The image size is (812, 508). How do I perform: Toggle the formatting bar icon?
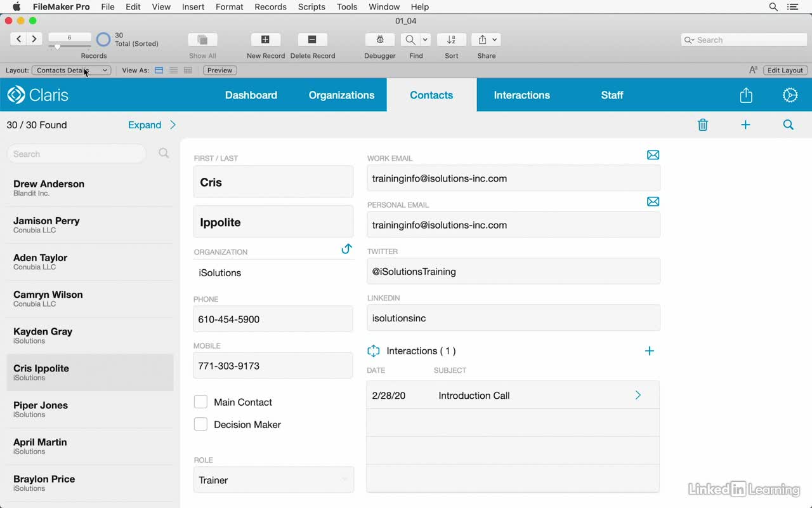pos(753,70)
